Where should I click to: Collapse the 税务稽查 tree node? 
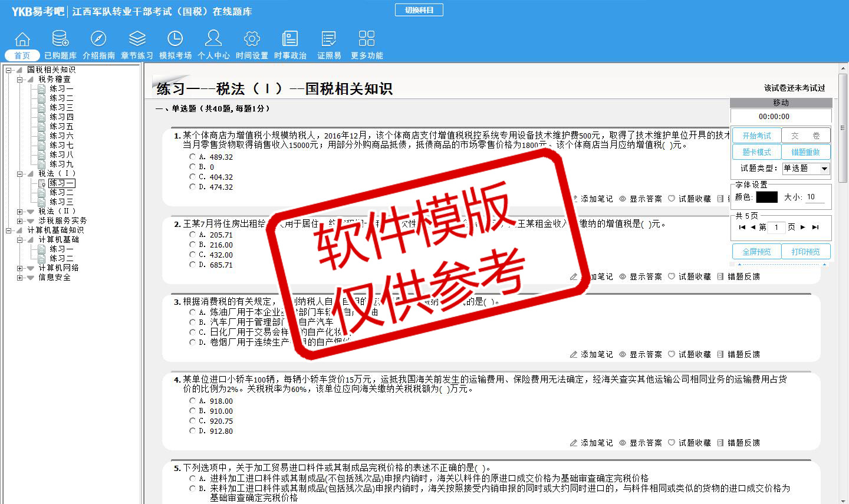point(20,79)
